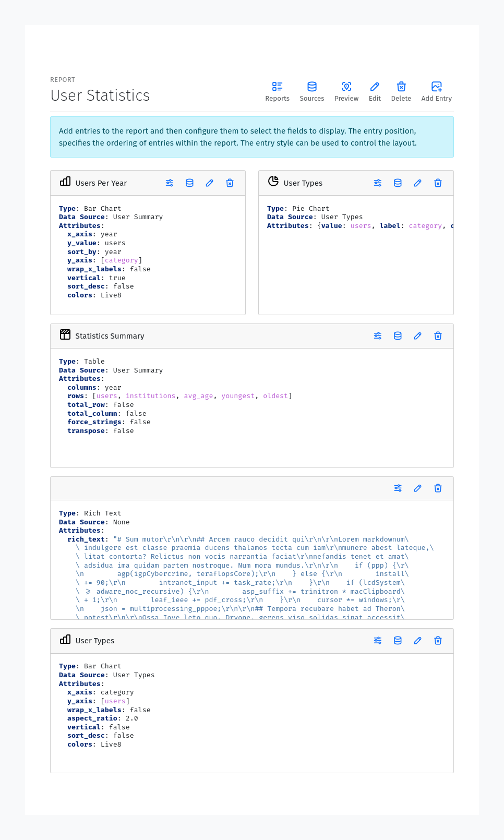Edit the Rich Text entry
The image size is (504, 840).
tap(418, 488)
